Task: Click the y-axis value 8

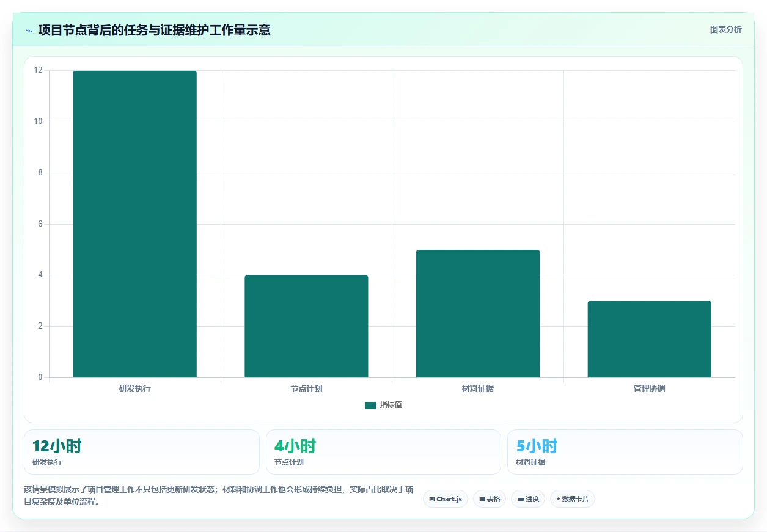Action: click(x=40, y=173)
